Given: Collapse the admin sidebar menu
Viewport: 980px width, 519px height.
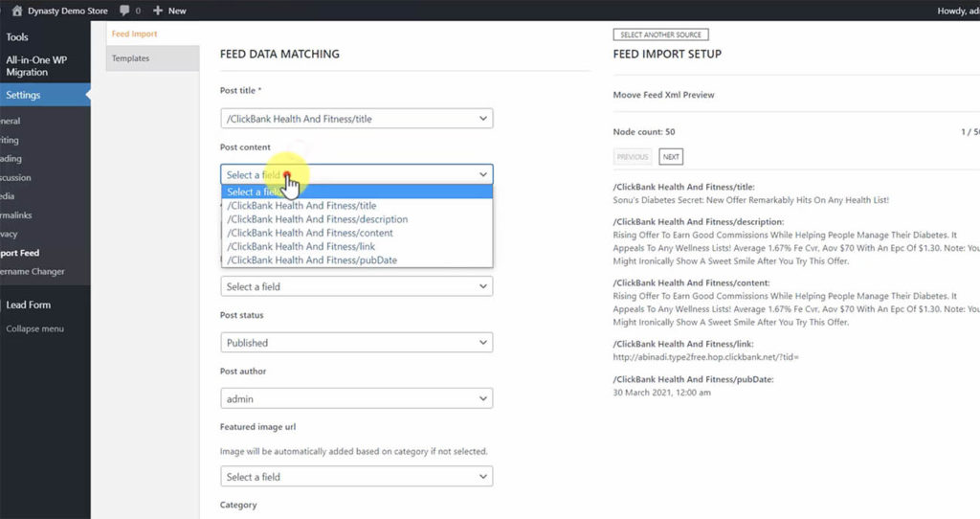Looking at the screenshot, I should pyautogui.click(x=35, y=328).
